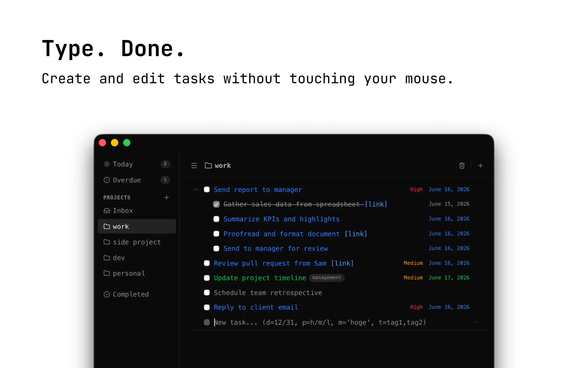Collapse subtasks of Send report to manager
Screen dimensions: 588x368
coord(196,189)
